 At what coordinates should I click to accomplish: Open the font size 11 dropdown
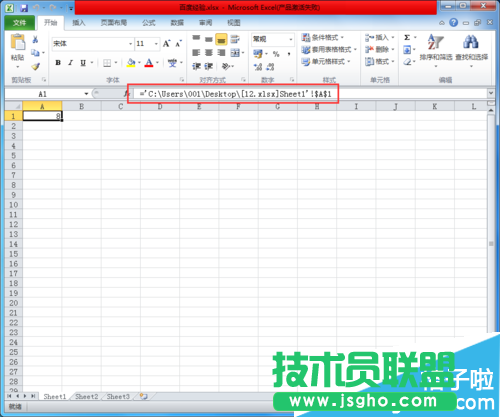pyautogui.click(x=156, y=44)
